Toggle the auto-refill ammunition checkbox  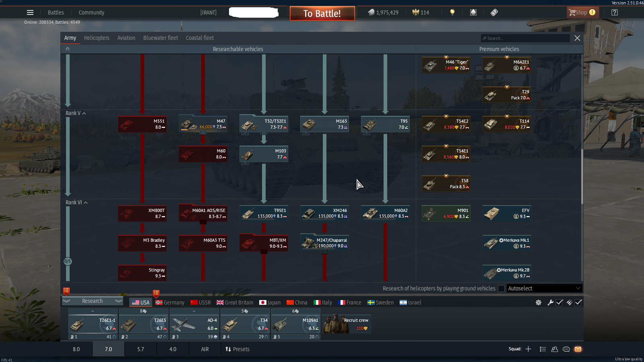578,302
